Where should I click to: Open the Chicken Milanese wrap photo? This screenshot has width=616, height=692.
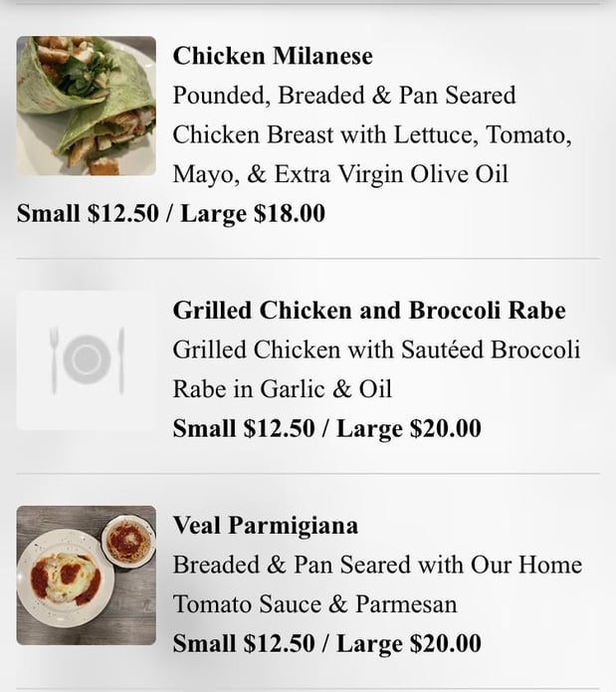coord(87,107)
